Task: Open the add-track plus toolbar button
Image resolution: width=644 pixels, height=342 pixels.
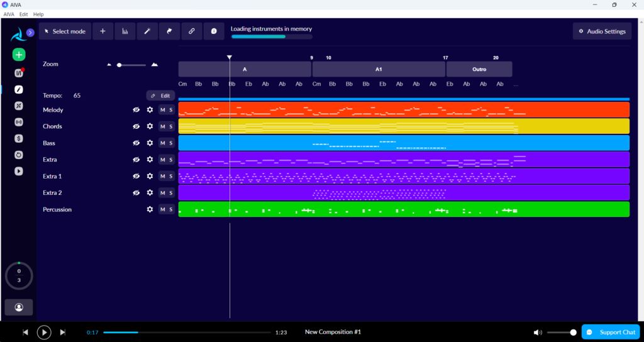Action: tap(103, 31)
